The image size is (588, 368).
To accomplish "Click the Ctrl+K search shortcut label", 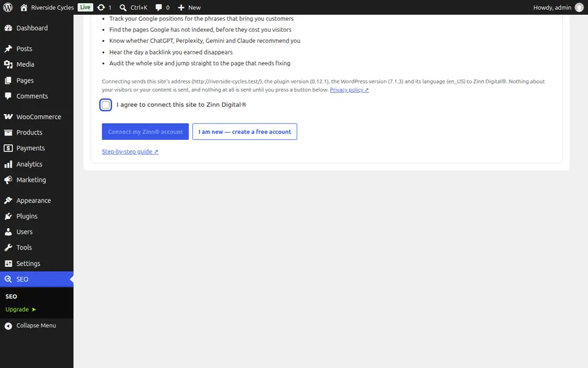I will coord(139,7).
